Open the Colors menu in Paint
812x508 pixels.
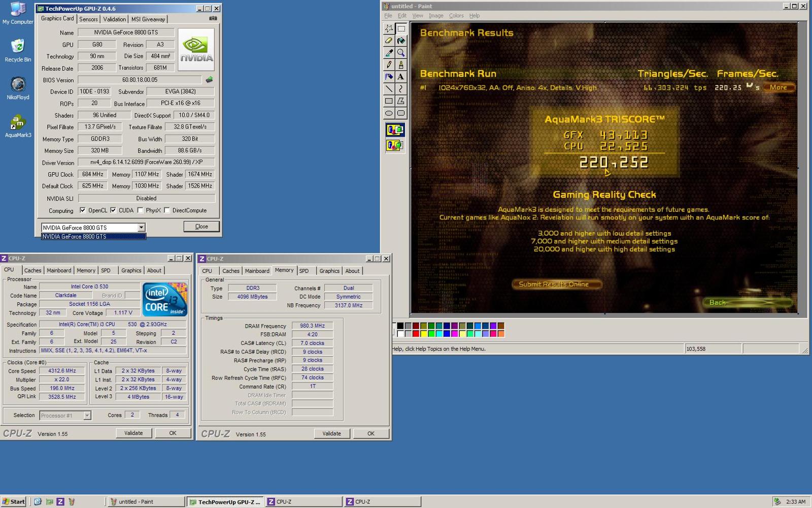click(x=456, y=16)
